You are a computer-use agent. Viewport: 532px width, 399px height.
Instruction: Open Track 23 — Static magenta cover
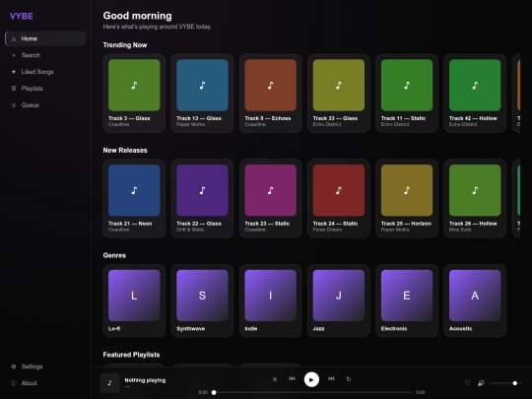(x=270, y=190)
